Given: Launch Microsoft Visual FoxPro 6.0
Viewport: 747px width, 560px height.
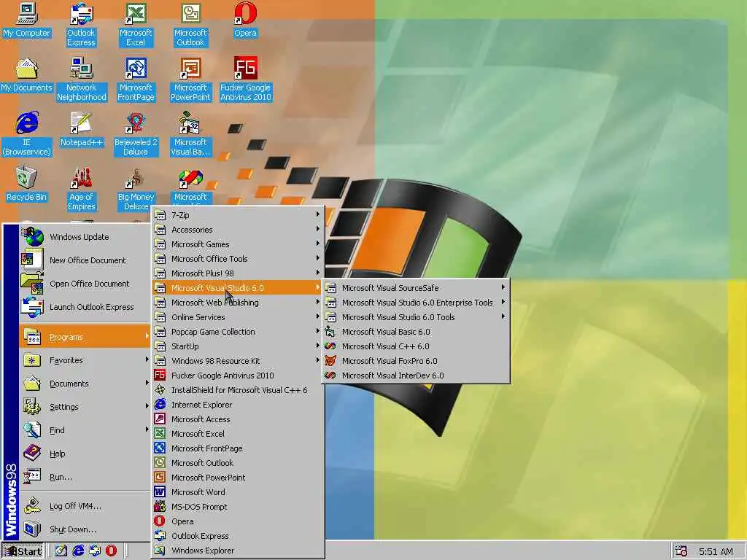Looking at the screenshot, I should click(x=415, y=361).
